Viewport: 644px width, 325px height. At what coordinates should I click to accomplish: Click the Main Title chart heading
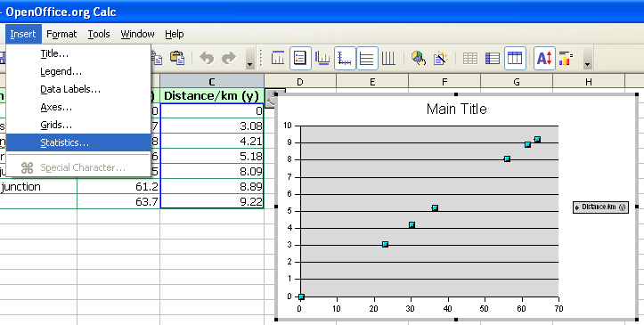pyautogui.click(x=456, y=110)
